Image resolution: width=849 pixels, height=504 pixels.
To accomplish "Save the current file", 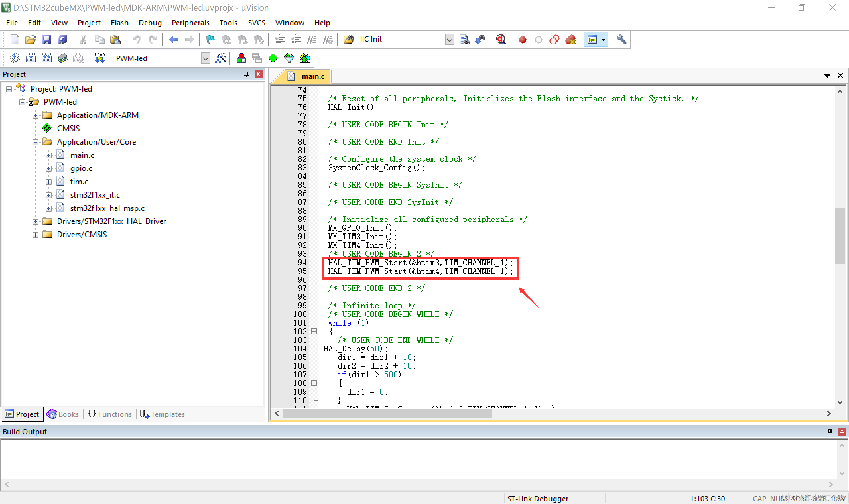I will (46, 40).
